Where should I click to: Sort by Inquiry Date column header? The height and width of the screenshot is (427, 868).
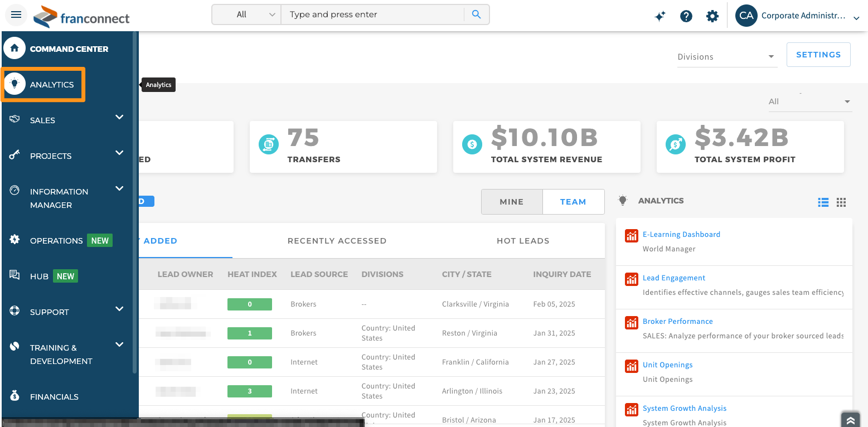tap(562, 274)
